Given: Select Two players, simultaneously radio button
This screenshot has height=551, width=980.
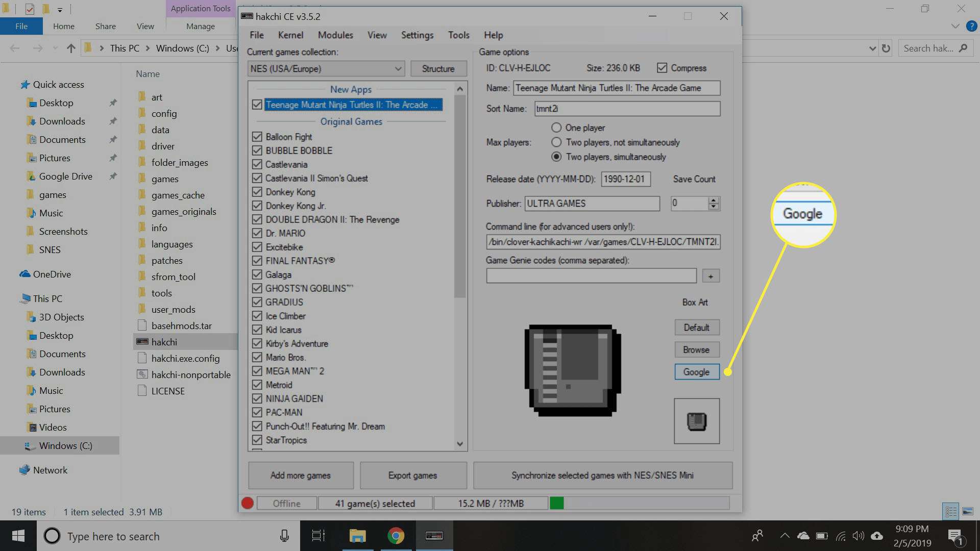Looking at the screenshot, I should click(556, 157).
